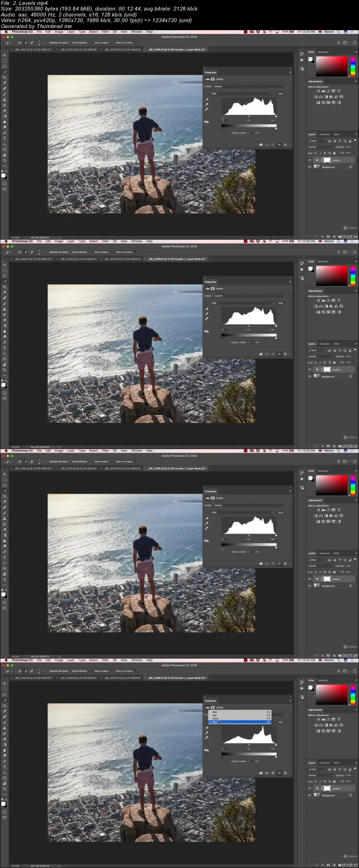Click the Photo Filter adjustment icon in the 05:06 frame

pyautogui.click(x=331, y=306)
